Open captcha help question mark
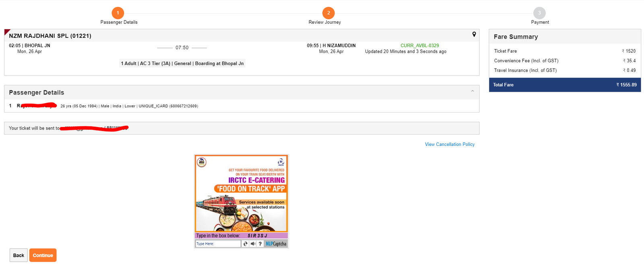The height and width of the screenshot is (266, 644). click(260, 244)
